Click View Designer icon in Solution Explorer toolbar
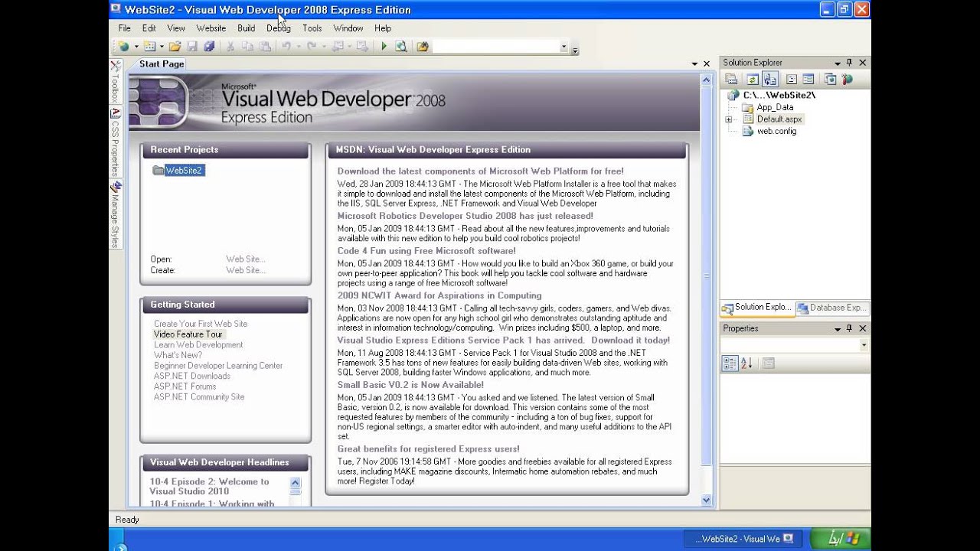 point(808,79)
